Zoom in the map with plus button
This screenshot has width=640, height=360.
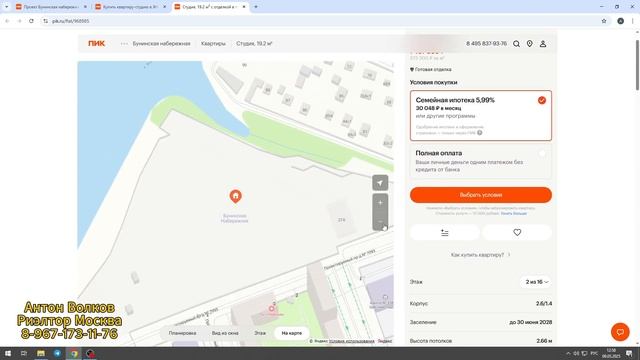coord(380,202)
